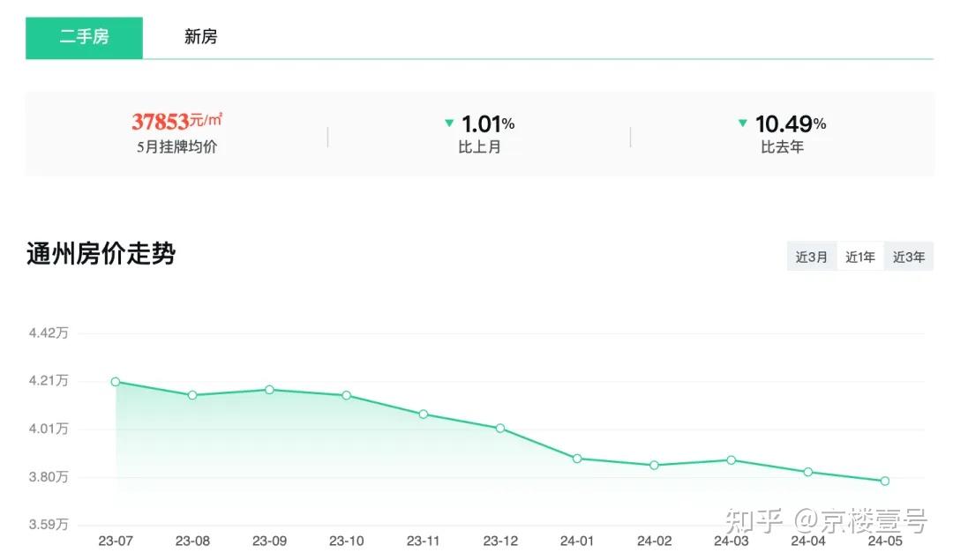Open details for 37853元/㎡ listing price
Viewport: 953px width, 560px height.
(x=176, y=120)
